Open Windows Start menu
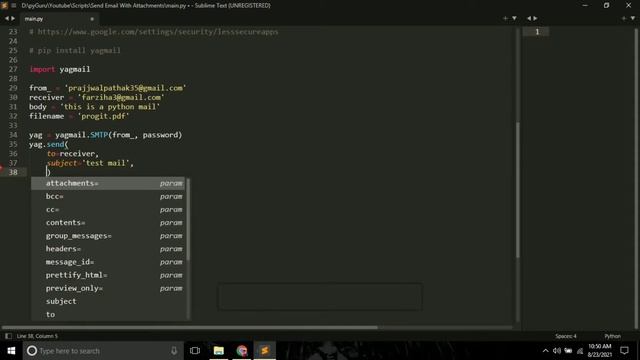Viewport: 640px width, 360px height. 11,351
